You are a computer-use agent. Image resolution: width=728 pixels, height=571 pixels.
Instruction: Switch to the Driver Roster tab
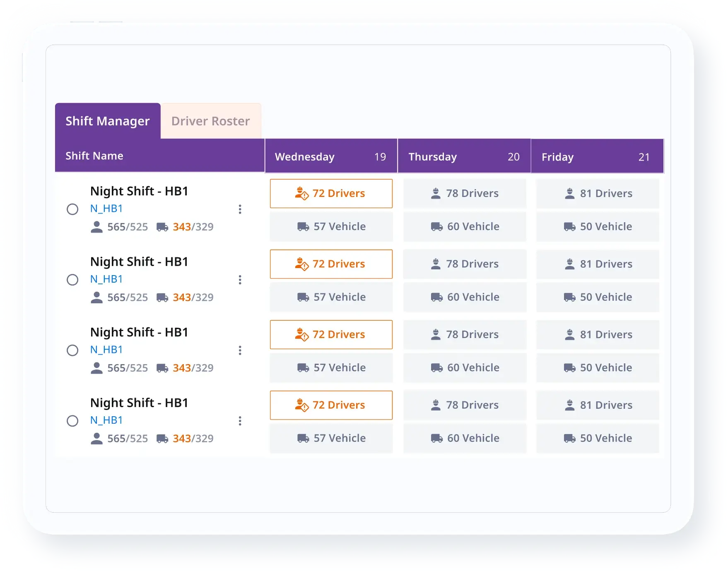click(210, 121)
